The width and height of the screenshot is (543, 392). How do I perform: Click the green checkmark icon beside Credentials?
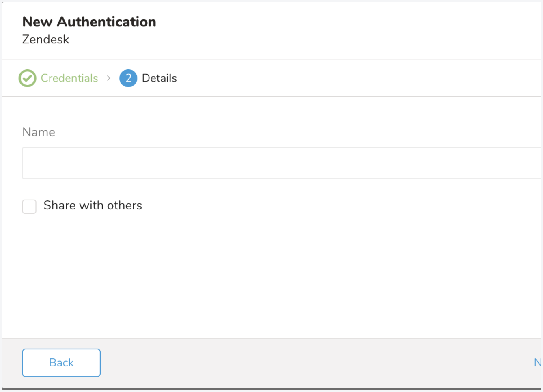tap(27, 78)
